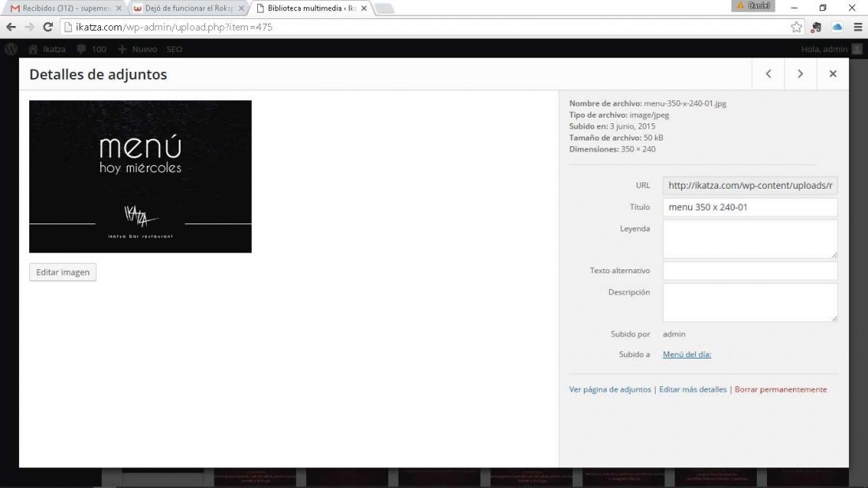Open the Evernote clipper extension icon
This screenshot has width=868, height=488.
816,27
